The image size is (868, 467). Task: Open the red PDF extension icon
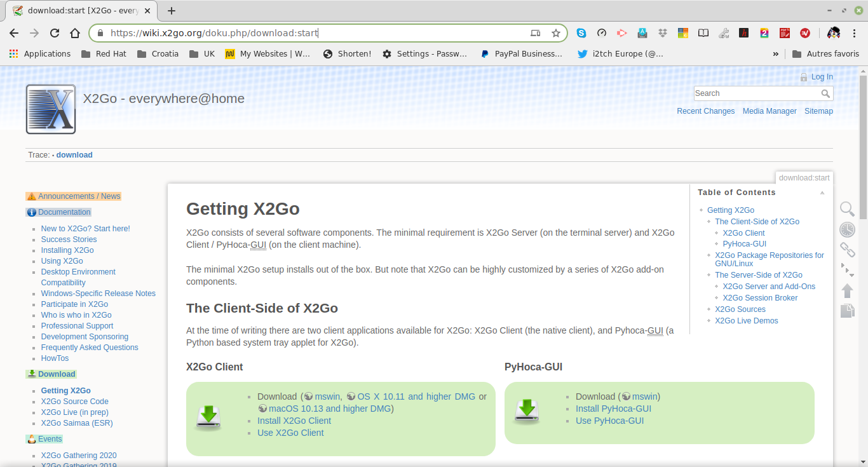pyautogui.click(x=785, y=33)
